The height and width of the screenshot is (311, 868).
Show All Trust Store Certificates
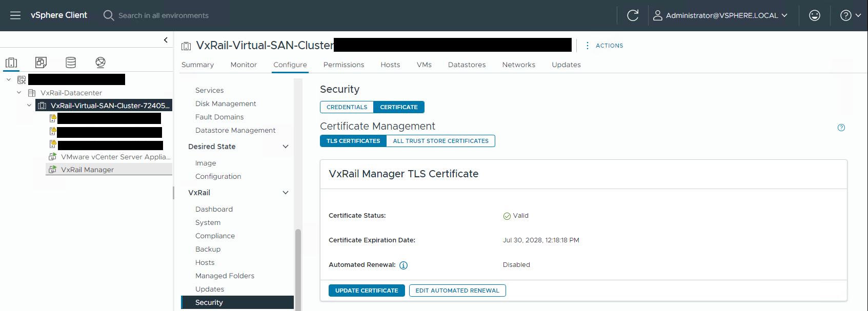441,141
